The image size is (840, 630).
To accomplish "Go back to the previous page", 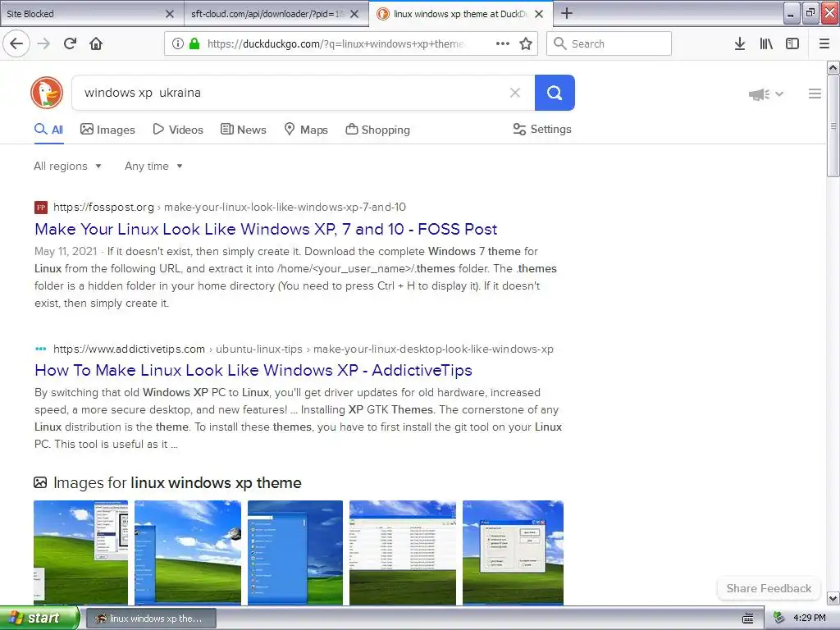I will 16,43.
